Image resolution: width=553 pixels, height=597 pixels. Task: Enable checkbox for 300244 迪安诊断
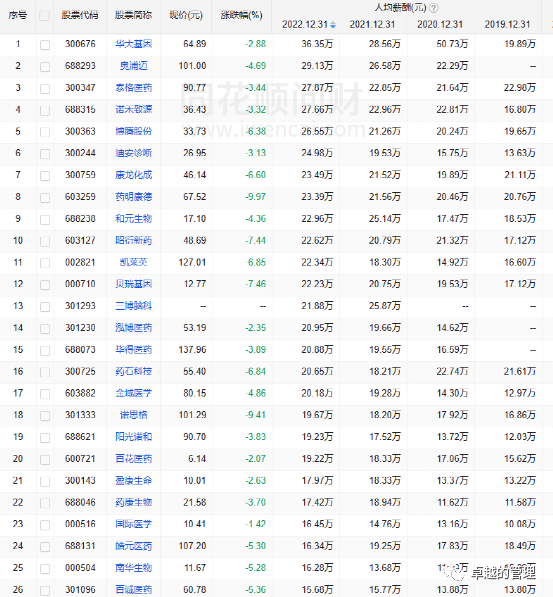[x=45, y=154]
